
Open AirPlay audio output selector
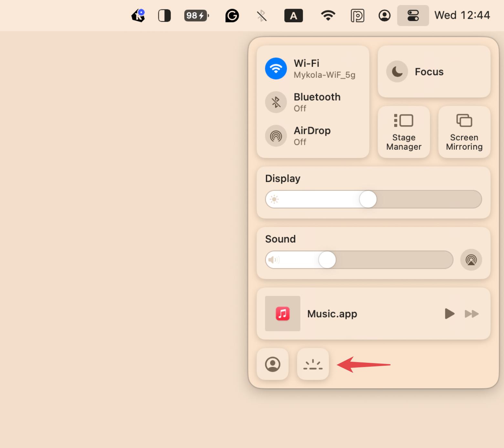pyautogui.click(x=471, y=260)
